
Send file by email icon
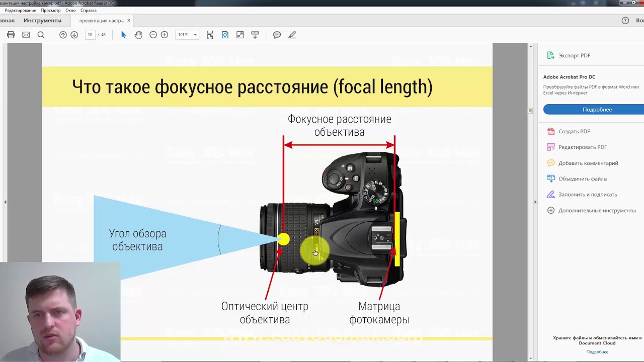pyautogui.click(x=26, y=35)
